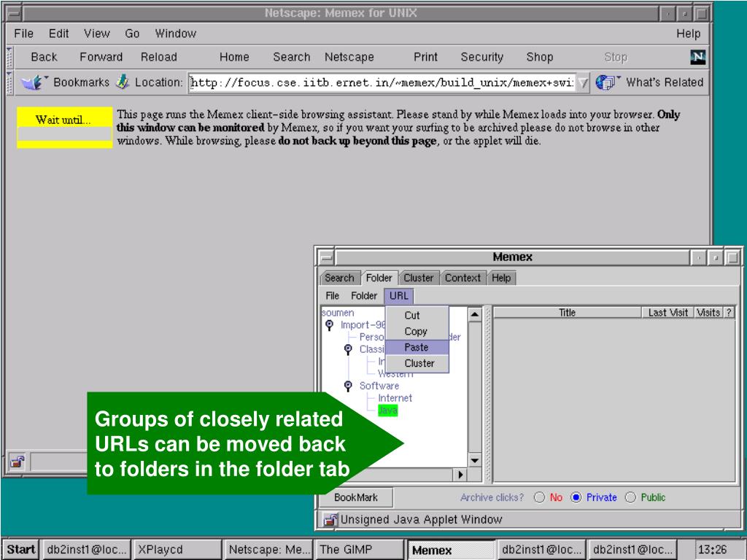This screenshot has height=560, width=747.
Task: Click the What's Related icon
Action: point(607,82)
